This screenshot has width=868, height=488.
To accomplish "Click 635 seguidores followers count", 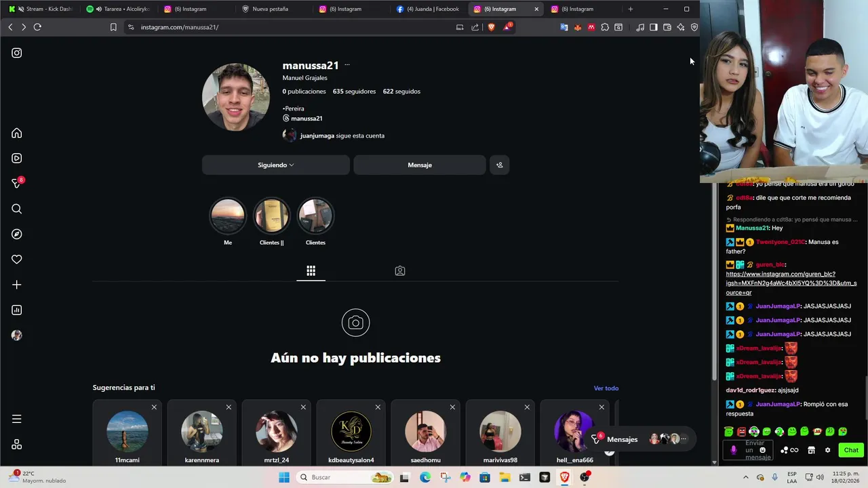I will click(354, 91).
